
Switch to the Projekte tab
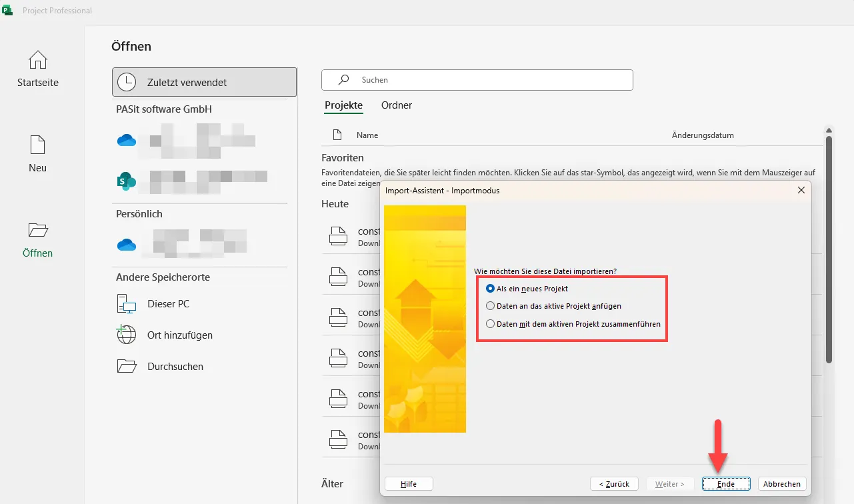click(343, 105)
